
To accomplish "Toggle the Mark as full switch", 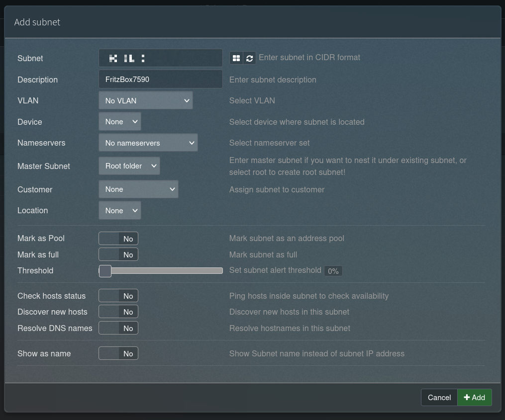I will tap(118, 255).
